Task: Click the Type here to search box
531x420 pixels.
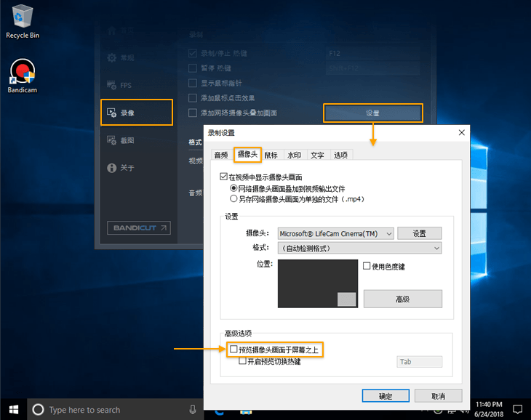Action: click(115, 410)
